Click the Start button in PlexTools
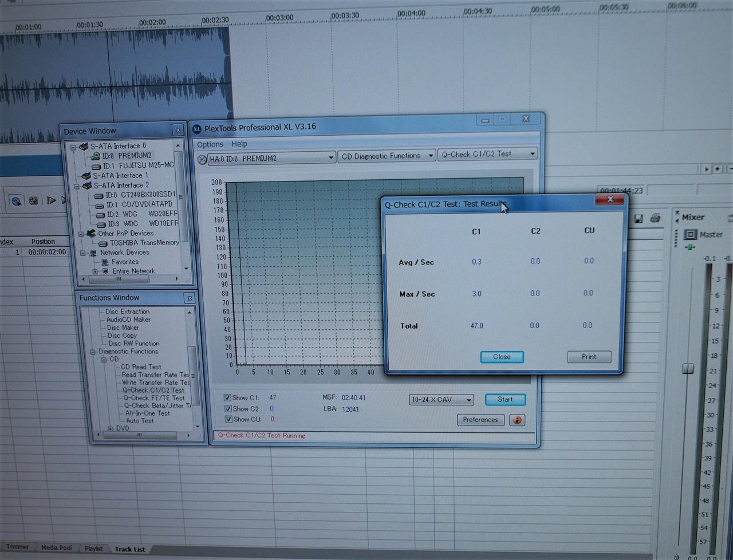The height and width of the screenshot is (560, 733). click(505, 400)
